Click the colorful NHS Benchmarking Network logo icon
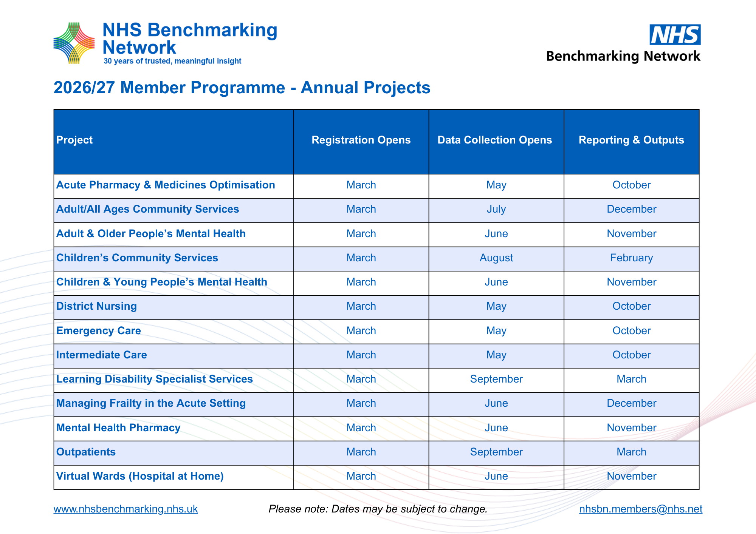The width and height of the screenshot is (756, 534). [x=74, y=43]
